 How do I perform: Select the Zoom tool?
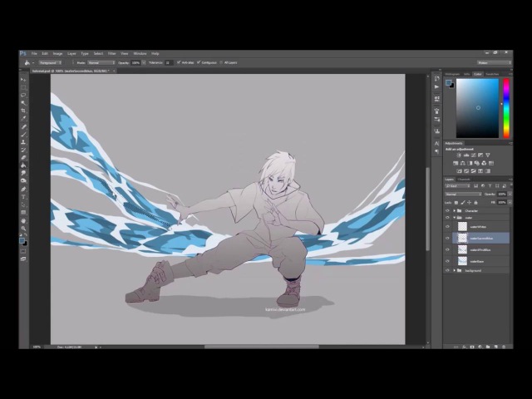coord(23,229)
